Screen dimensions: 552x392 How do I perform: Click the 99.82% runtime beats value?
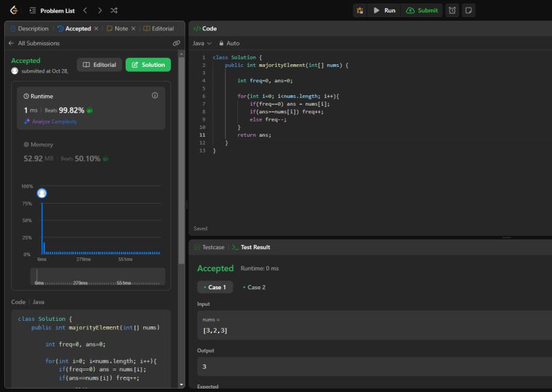pyautogui.click(x=72, y=110)
